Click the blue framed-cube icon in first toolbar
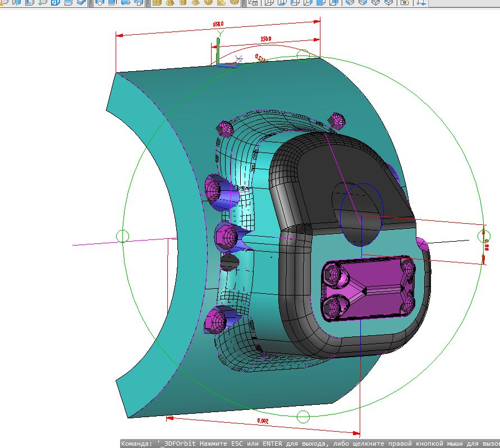The image size is (500, 448). pyautogui.click(x=55, y=3)
